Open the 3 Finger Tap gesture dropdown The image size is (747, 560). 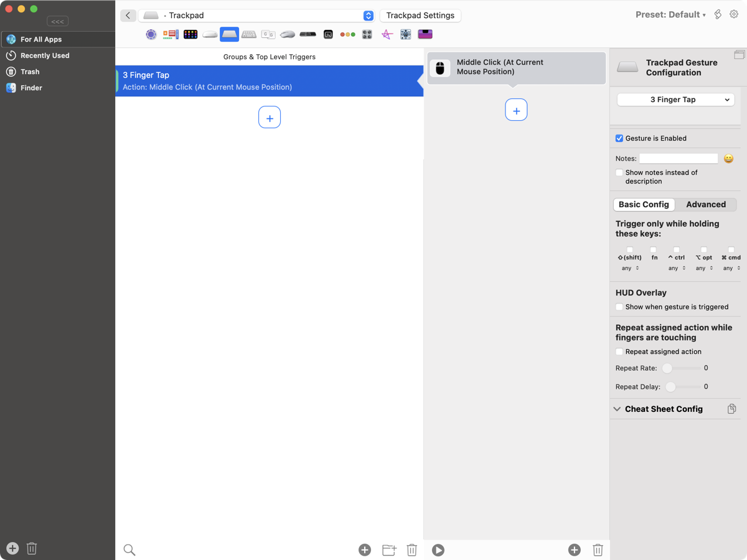(x=675, y=99)
